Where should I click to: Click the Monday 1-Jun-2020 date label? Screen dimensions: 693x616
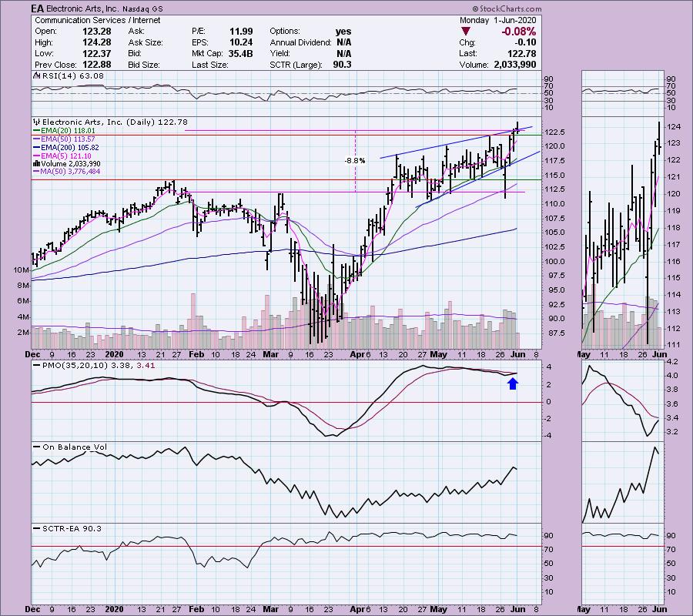point(497,20)
